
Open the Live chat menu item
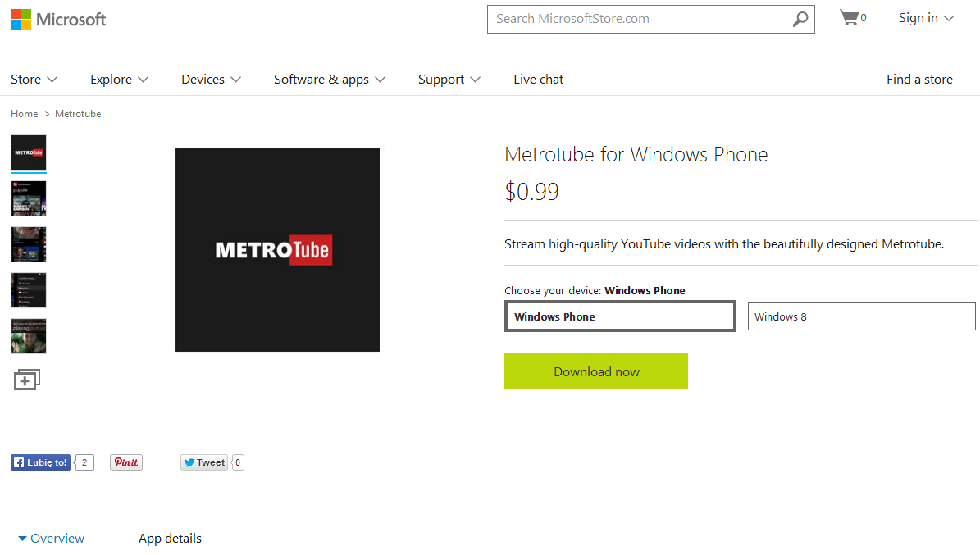pos(539,80)
